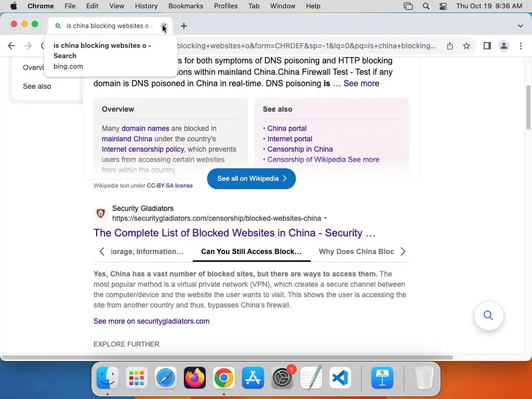
Task: Click the See more link in snippet
Action: click(362, 84)
